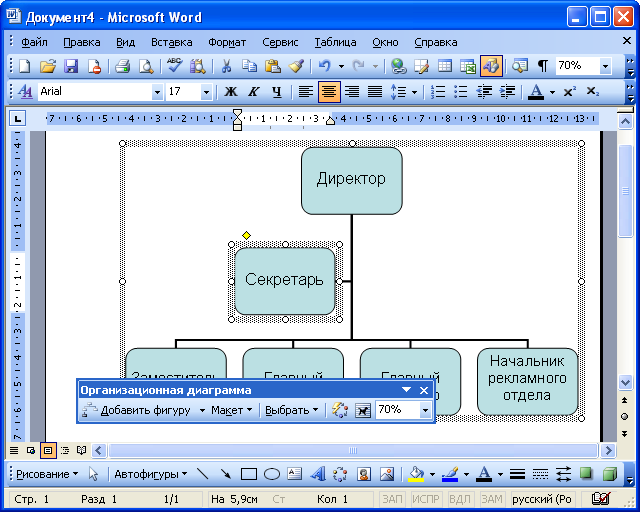This screenshot has width=640, height=512.
Task: Open the Формат menu
Action: [227, 42]
